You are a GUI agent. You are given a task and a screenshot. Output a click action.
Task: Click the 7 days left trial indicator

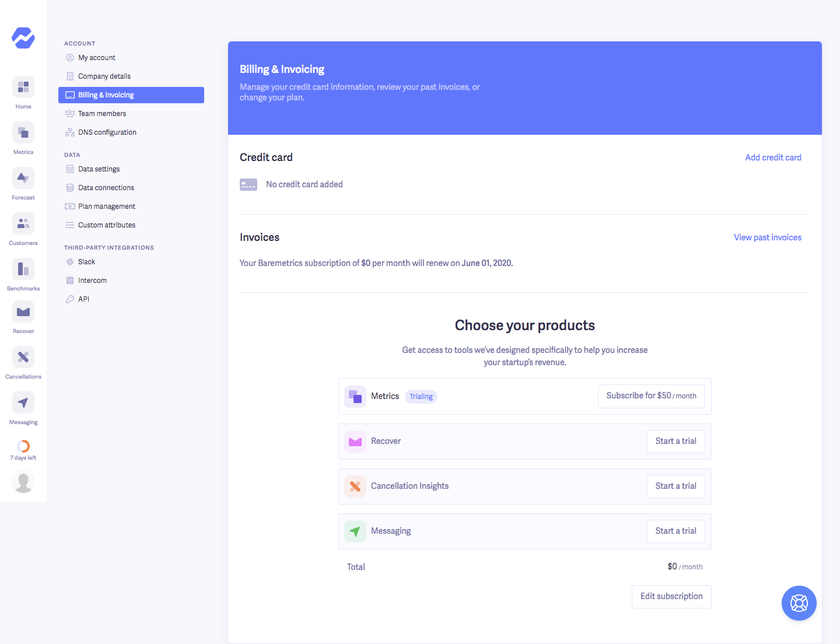click(x=23, y=450)
